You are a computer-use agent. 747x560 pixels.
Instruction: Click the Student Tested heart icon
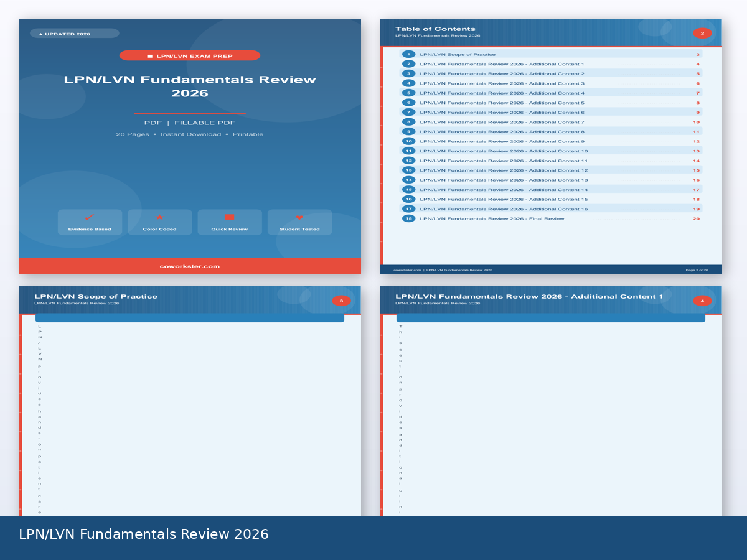(x=299, y=217)
